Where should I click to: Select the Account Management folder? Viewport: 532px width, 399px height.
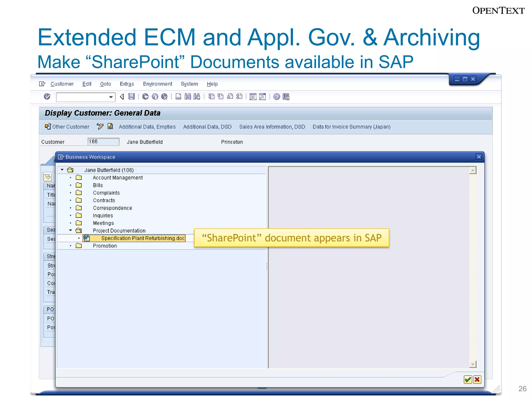(118, 178)
